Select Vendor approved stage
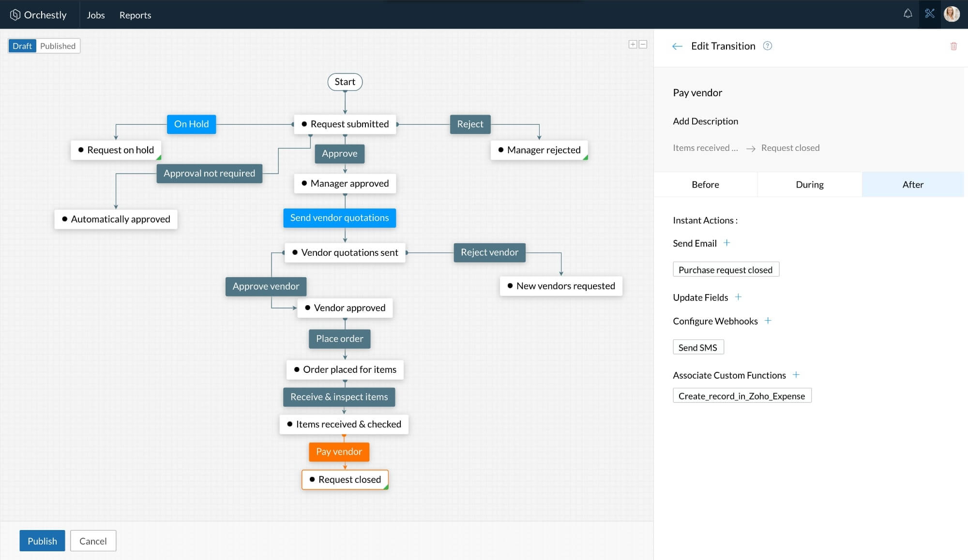 [x=345, y=308]
